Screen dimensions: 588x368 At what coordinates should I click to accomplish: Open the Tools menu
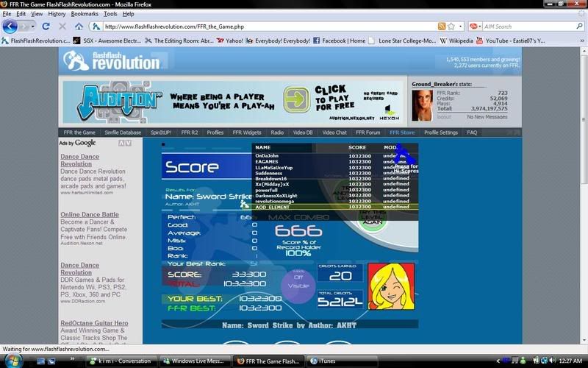[110, 13]
